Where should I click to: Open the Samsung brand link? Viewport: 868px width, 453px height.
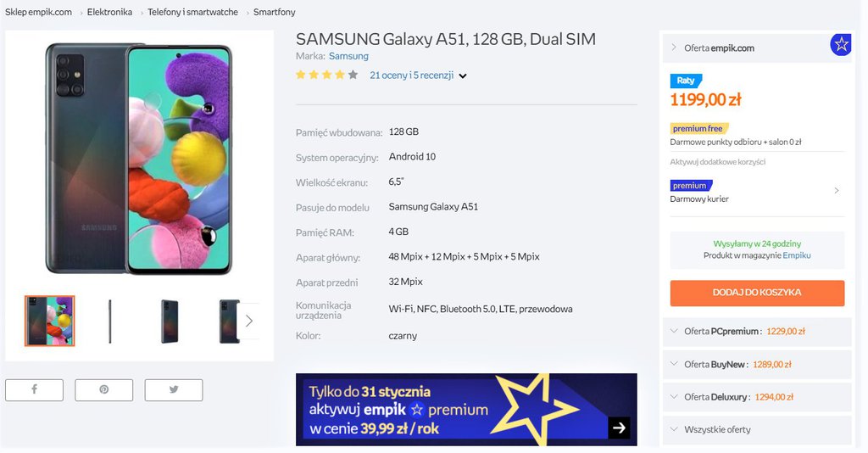click(x=348, y=56)
